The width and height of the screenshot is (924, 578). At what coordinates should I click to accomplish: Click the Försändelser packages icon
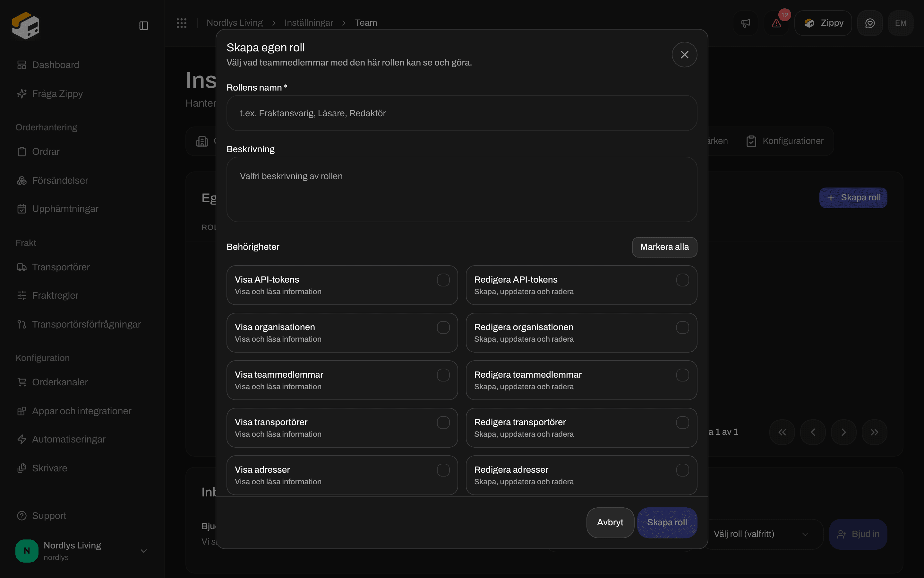point(22,180)
